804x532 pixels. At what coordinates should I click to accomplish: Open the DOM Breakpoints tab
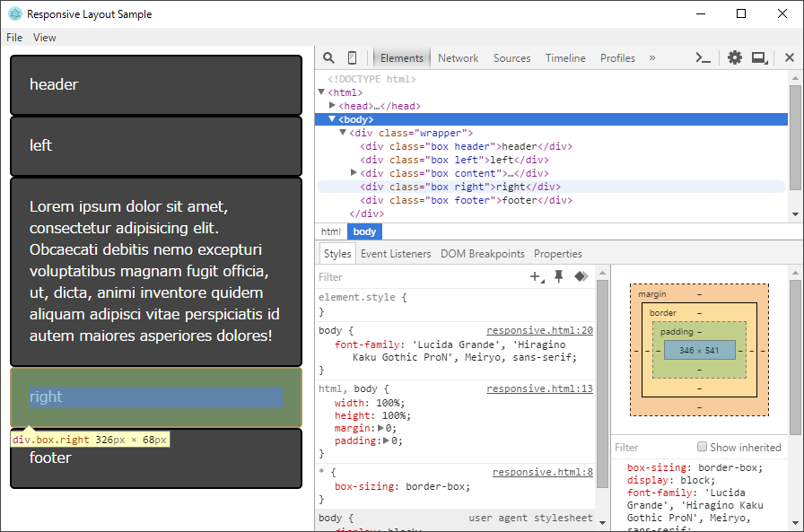[483, 254]
